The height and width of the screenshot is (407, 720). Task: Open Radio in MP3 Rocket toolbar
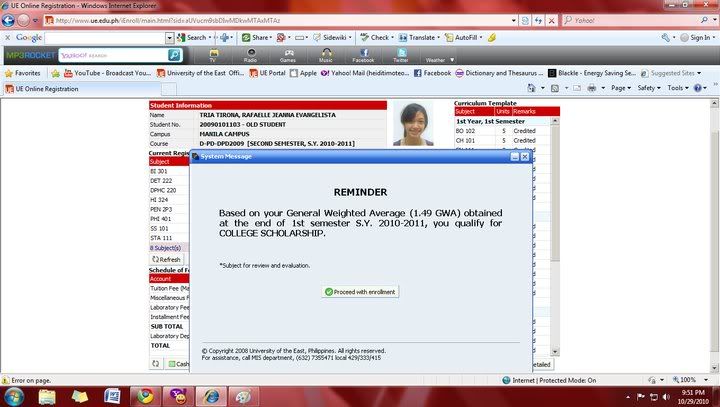pos(250,55)
